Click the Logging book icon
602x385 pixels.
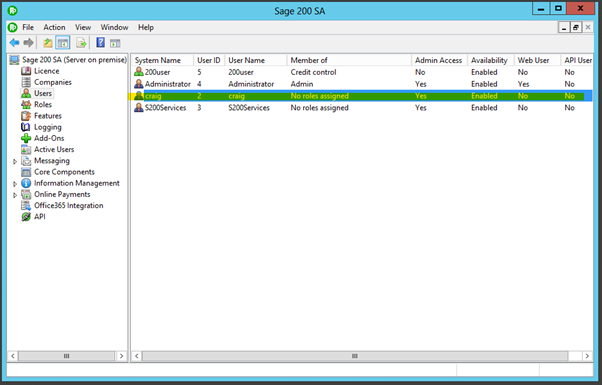pos(26,127)
